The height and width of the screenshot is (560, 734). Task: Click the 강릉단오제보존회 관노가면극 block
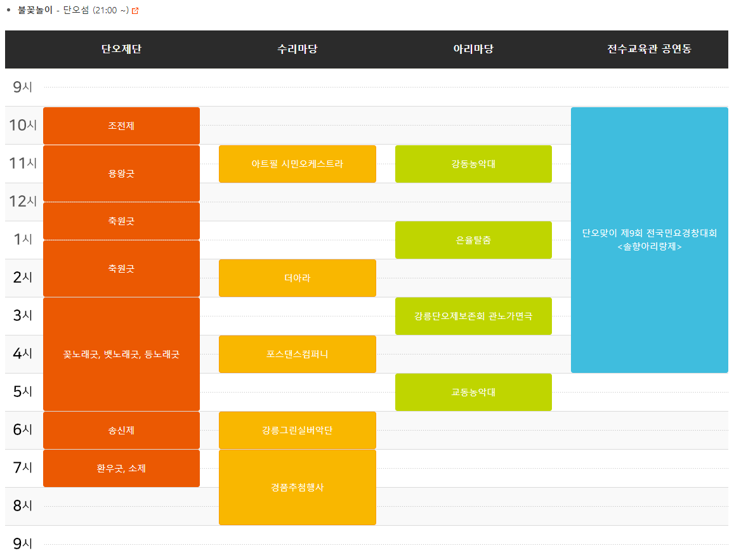click(x=473, y=316)
